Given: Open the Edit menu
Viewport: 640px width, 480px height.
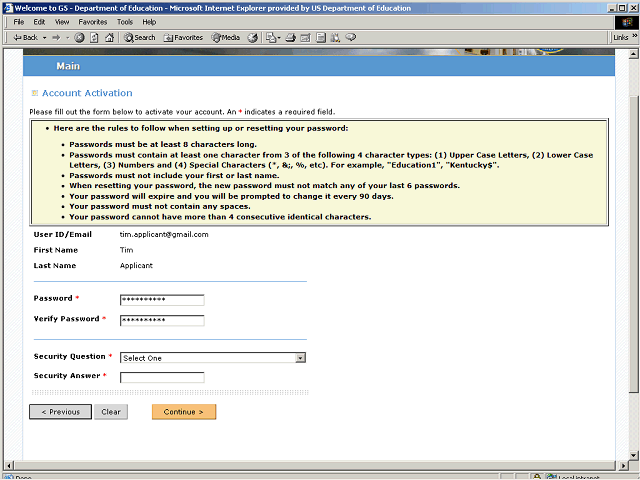Looking at the screenshot, I should [x=39, y=22].
